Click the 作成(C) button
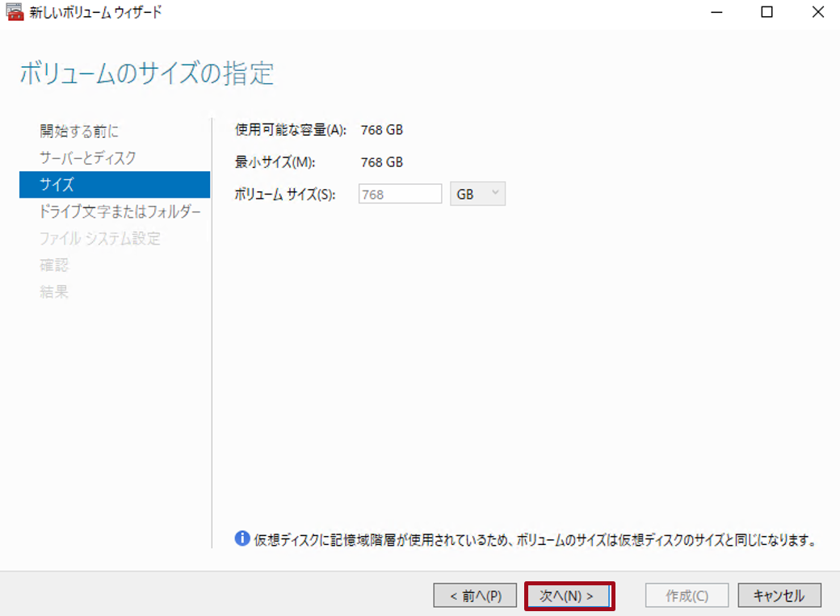 pos(686,595)
